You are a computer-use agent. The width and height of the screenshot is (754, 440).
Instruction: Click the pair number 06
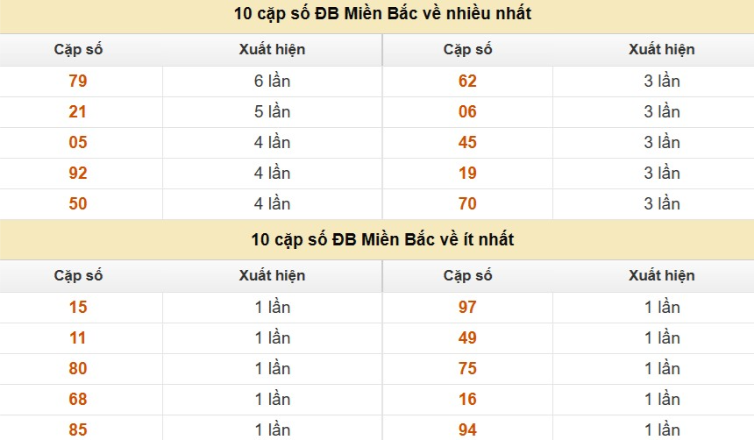pyautogui.click(x=468, y=112)
